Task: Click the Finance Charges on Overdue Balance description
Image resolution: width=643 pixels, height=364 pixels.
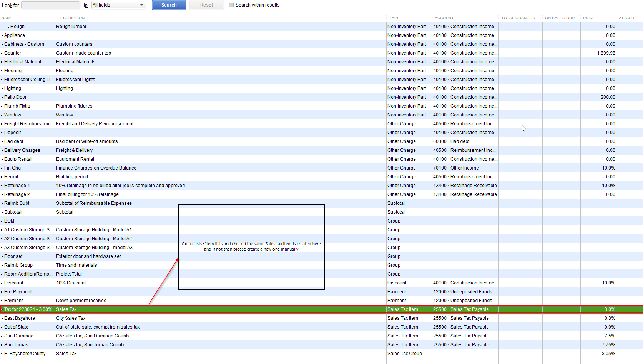Action: [96, 168]
